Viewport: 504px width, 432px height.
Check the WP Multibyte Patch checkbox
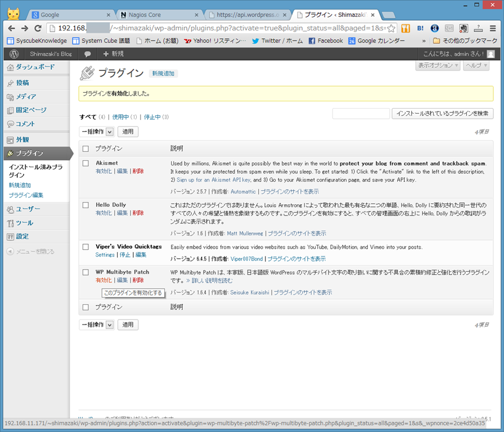pyautogui.click(x=85, y=272)
